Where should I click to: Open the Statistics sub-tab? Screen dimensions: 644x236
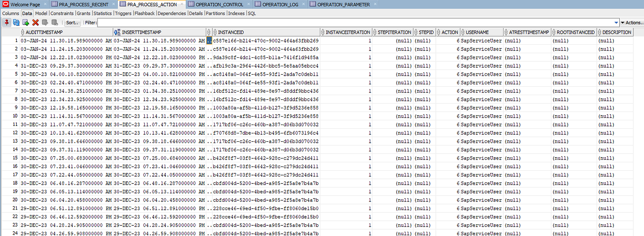click(x=103, y=14)
